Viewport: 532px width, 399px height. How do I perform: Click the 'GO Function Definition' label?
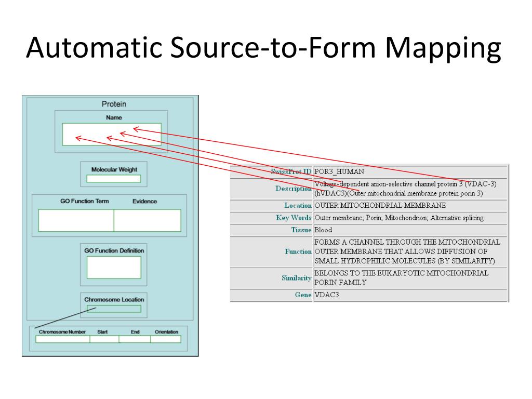pos(114,250)
